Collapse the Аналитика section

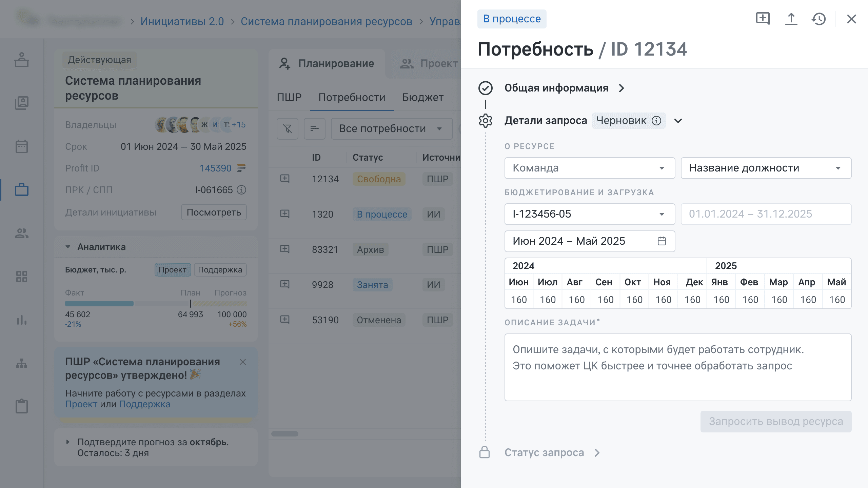pyautogui.click(x=68, y=247)
